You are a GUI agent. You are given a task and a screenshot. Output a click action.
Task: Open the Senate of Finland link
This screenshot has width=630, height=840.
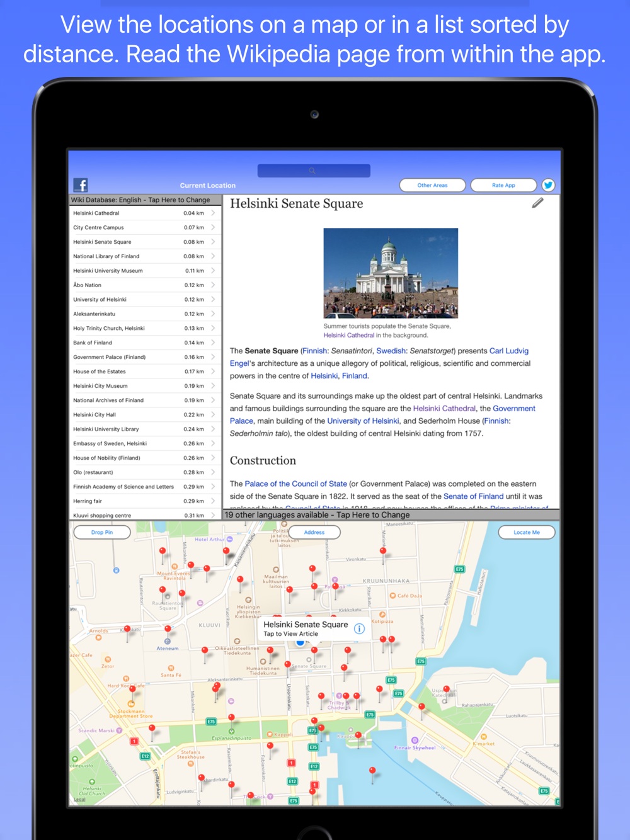(x=473, y=496)
